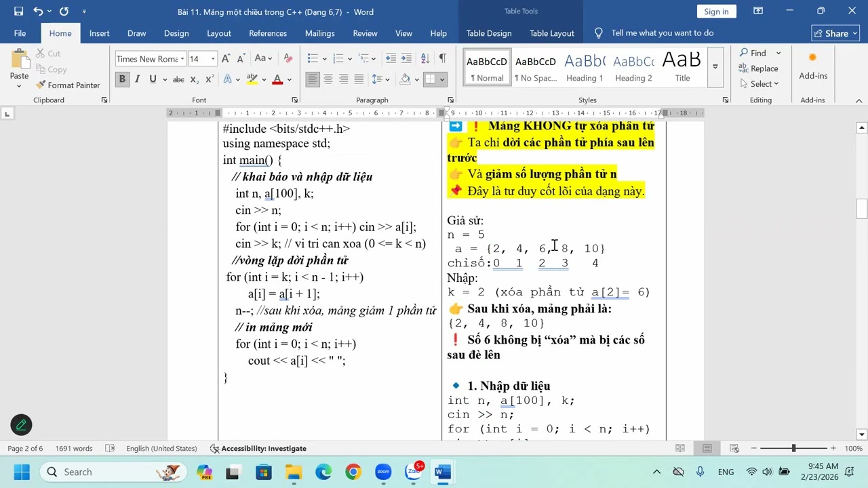Click the zoom slider handle

click(x=793, y=448)
